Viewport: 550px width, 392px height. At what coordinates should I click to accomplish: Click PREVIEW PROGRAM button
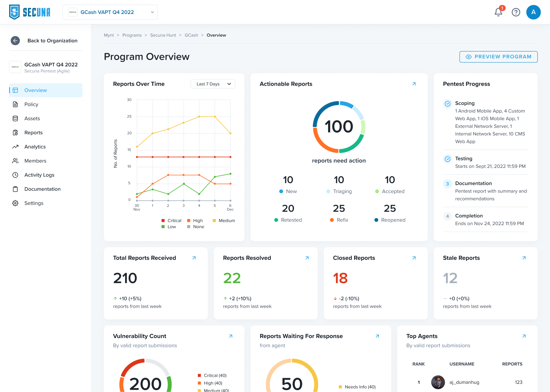[x=498, y=56]
